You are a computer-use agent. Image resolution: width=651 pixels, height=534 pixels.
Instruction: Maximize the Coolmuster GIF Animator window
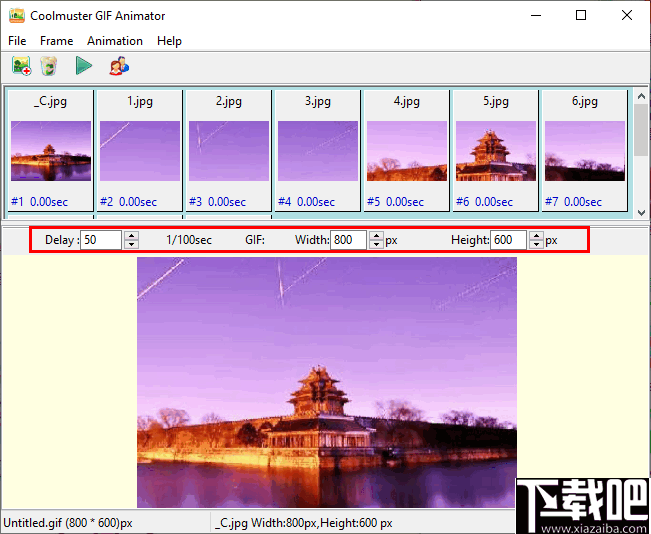581,16
